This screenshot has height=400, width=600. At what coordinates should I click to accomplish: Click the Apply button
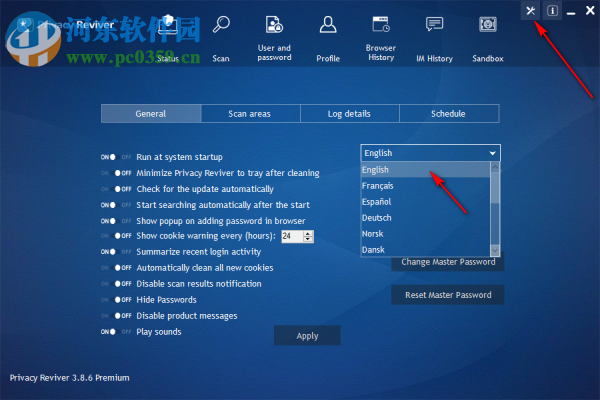pos(307,336)
